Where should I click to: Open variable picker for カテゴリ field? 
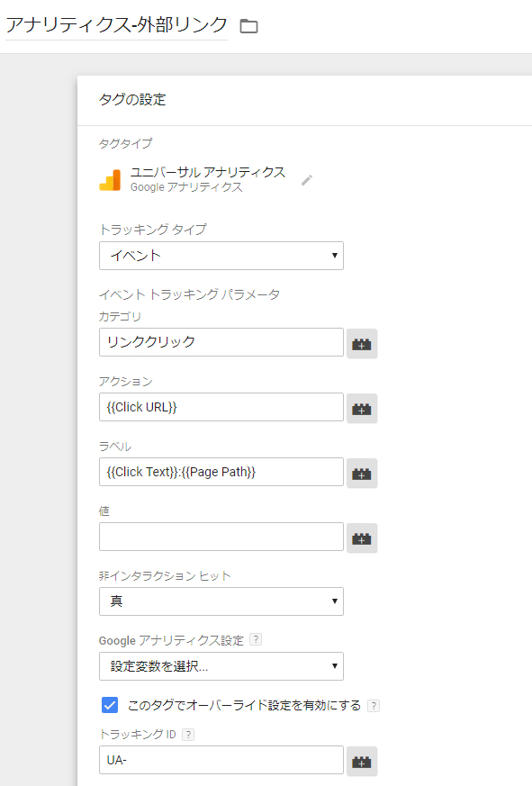[x=362, y=343]
